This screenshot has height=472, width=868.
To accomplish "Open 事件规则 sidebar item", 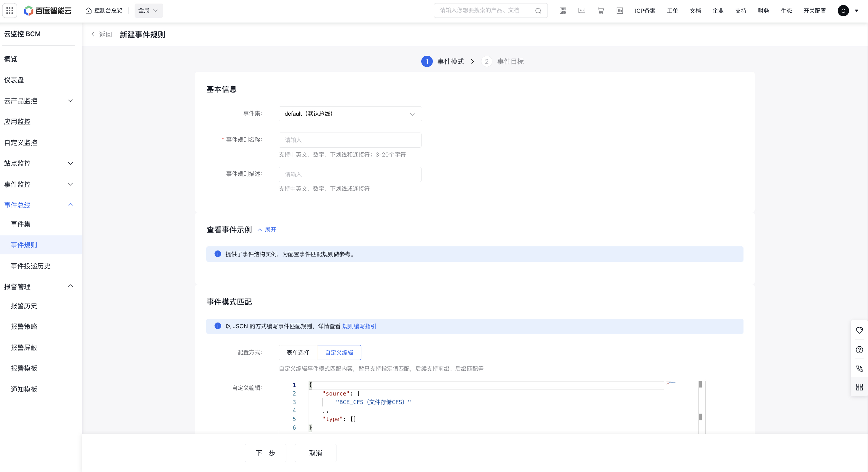I will pos(41,245).
